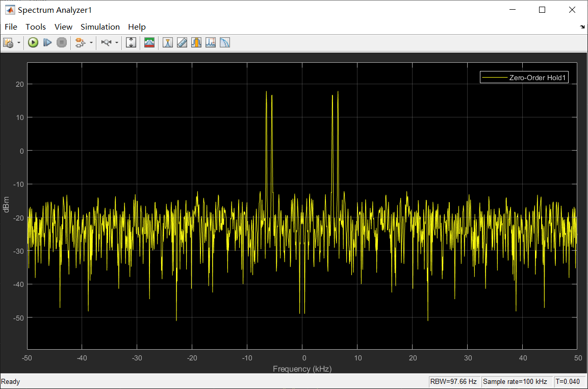This screenshot has width=588, height=389.
Task: Open the View menu
Action: (63, 27)
